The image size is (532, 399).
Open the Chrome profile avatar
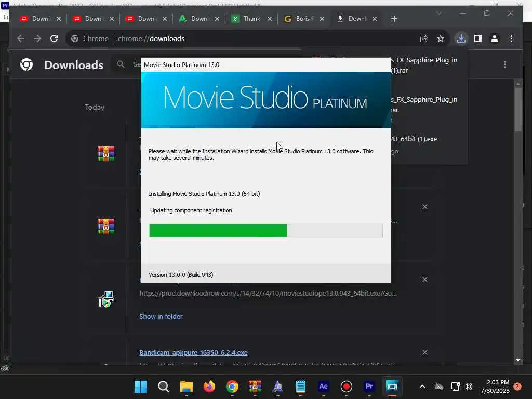[495, 38]
